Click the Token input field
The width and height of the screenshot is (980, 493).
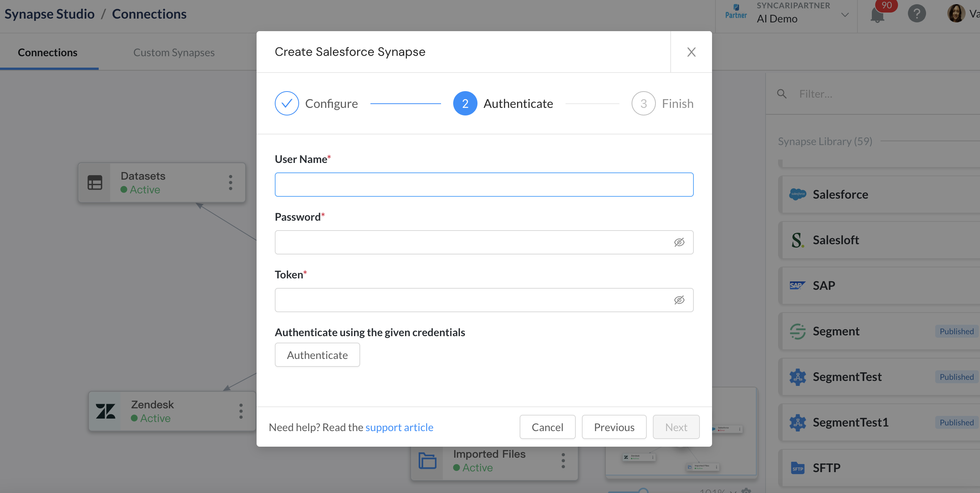click(484, 300)
